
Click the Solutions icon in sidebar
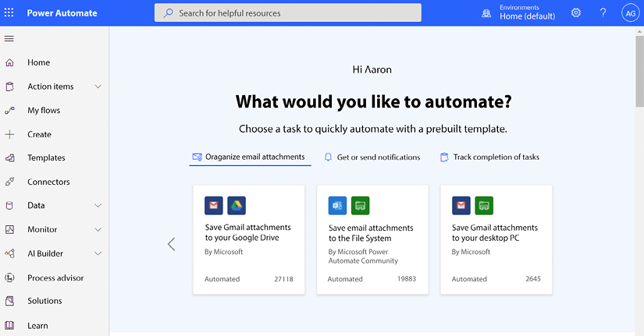[9, 301]
